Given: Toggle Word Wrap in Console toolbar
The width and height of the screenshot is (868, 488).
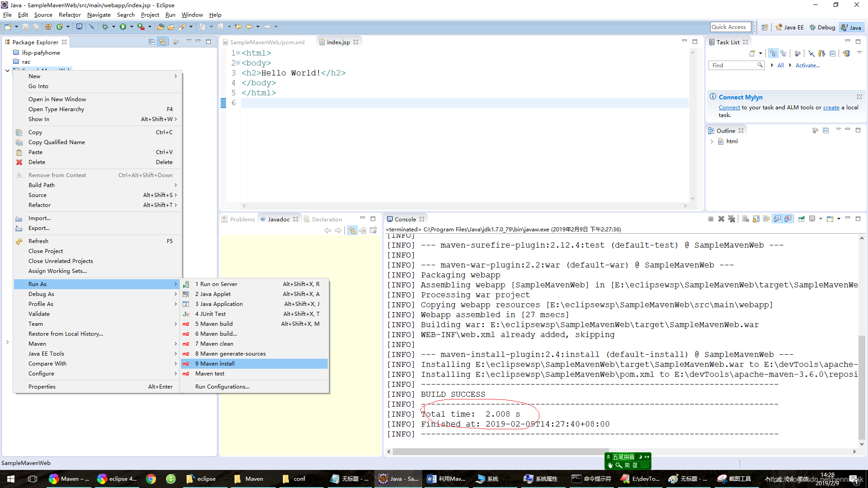Looking at the screenshot, I should click(766, 219).
